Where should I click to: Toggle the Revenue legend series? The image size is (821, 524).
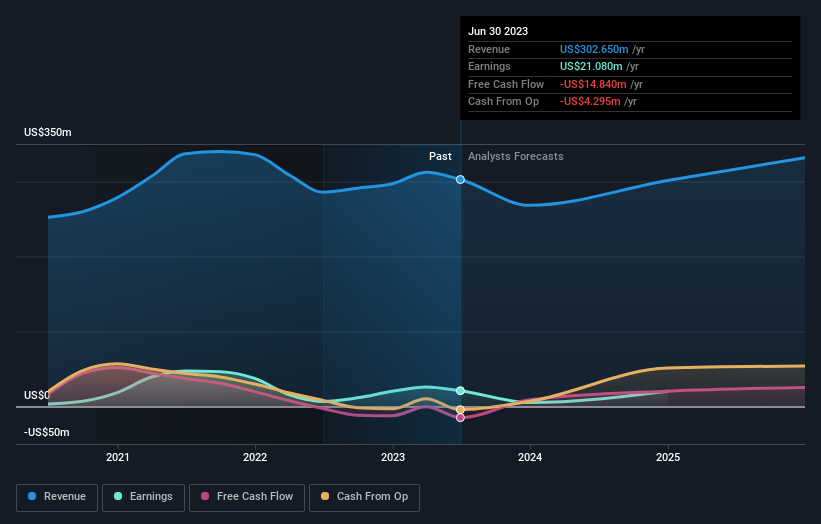click(57, 497)
